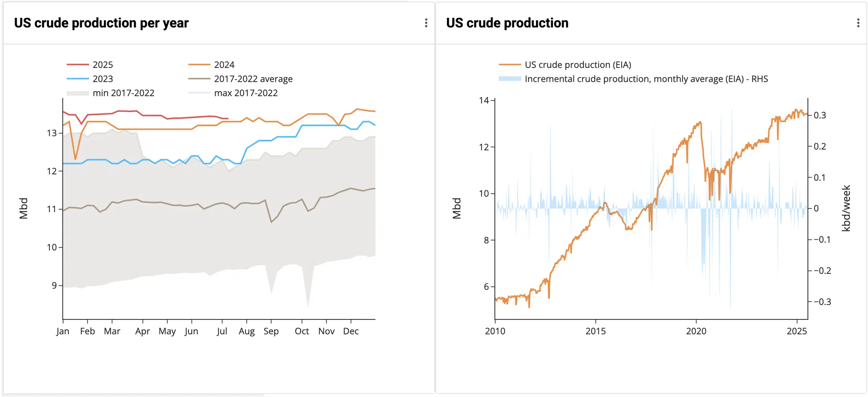Toggle the Incremental crude production legend entry
Image resolution: width=868 pixels, height=397 pixels.
(x=633, y=79)
